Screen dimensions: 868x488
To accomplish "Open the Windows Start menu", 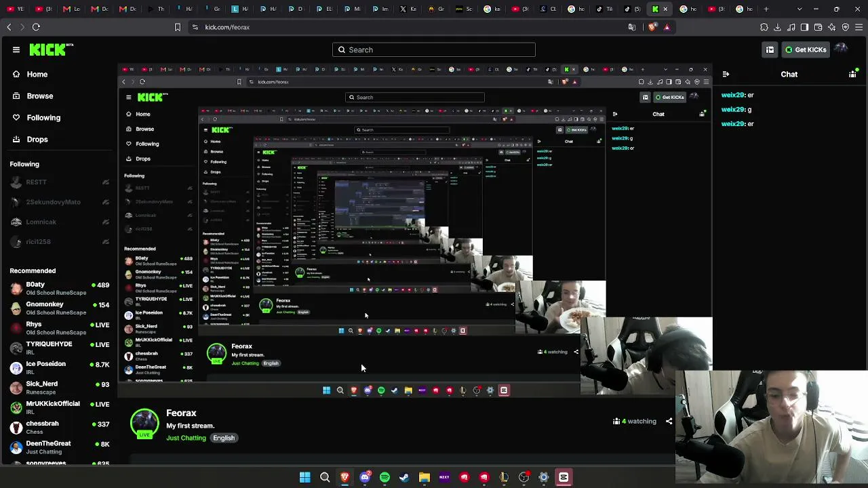I will [305, 477].
